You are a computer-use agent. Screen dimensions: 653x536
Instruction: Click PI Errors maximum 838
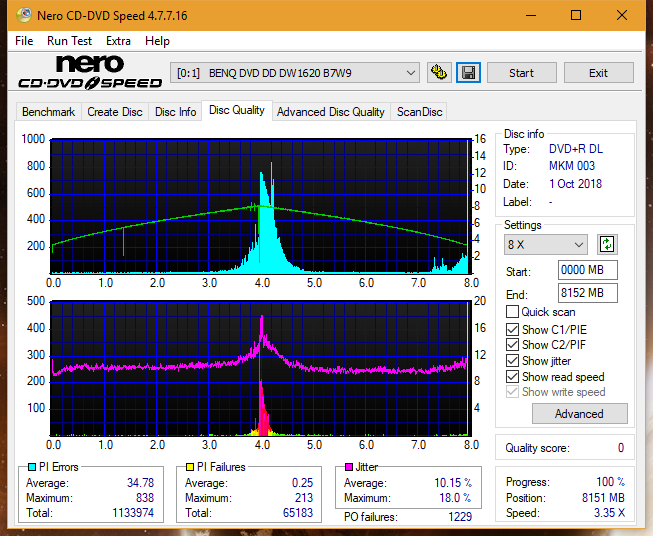145,498
